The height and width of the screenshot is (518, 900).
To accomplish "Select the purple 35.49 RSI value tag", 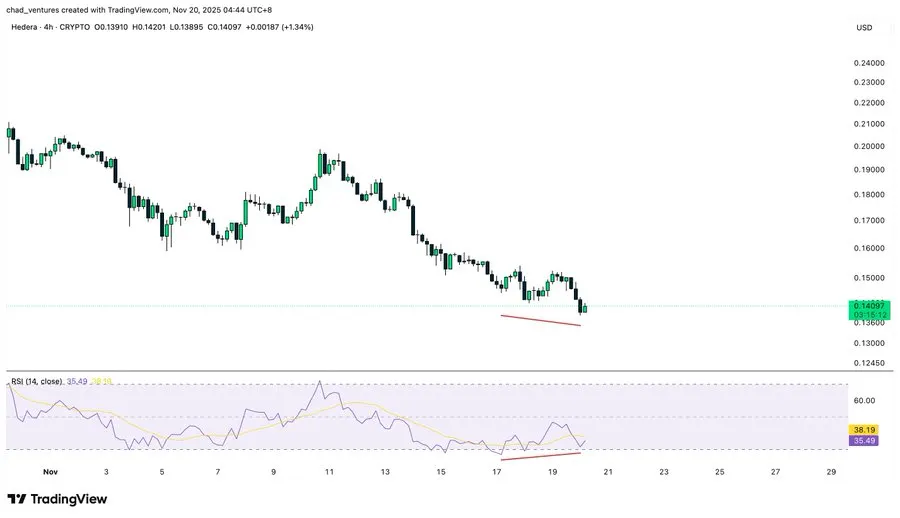I will [864, 440].
